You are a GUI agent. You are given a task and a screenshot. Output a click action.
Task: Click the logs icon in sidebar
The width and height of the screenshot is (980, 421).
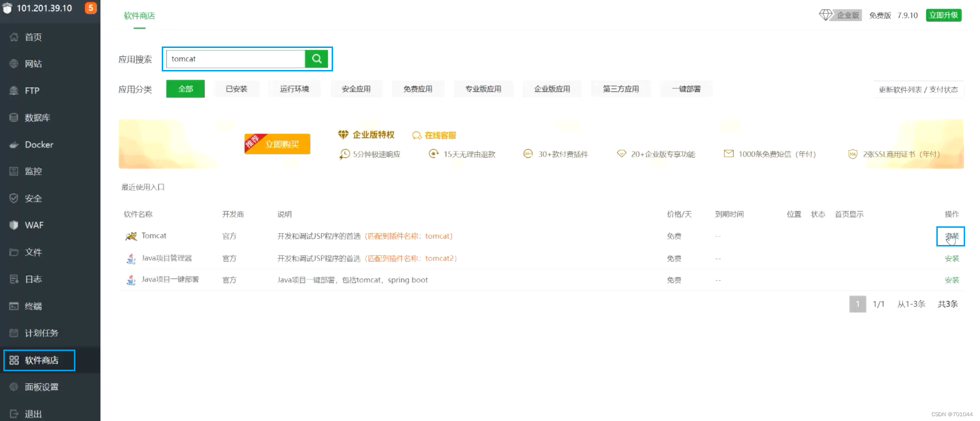tap(14, 279)
